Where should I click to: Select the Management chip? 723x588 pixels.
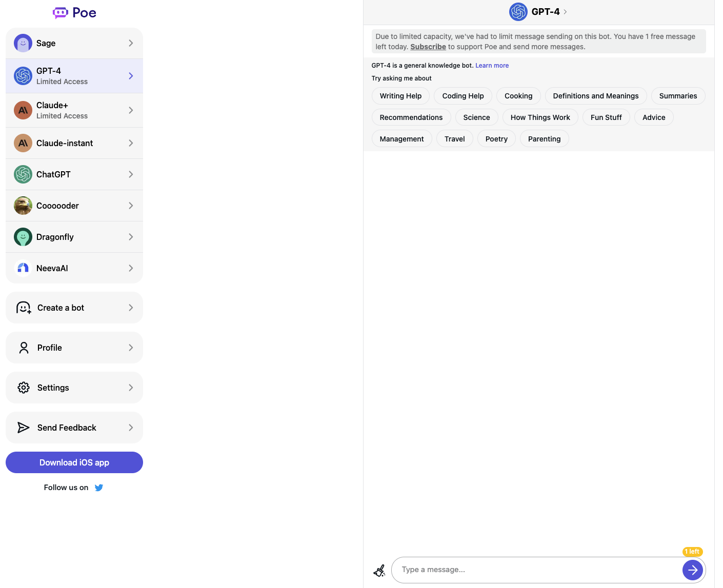point(402,139)
